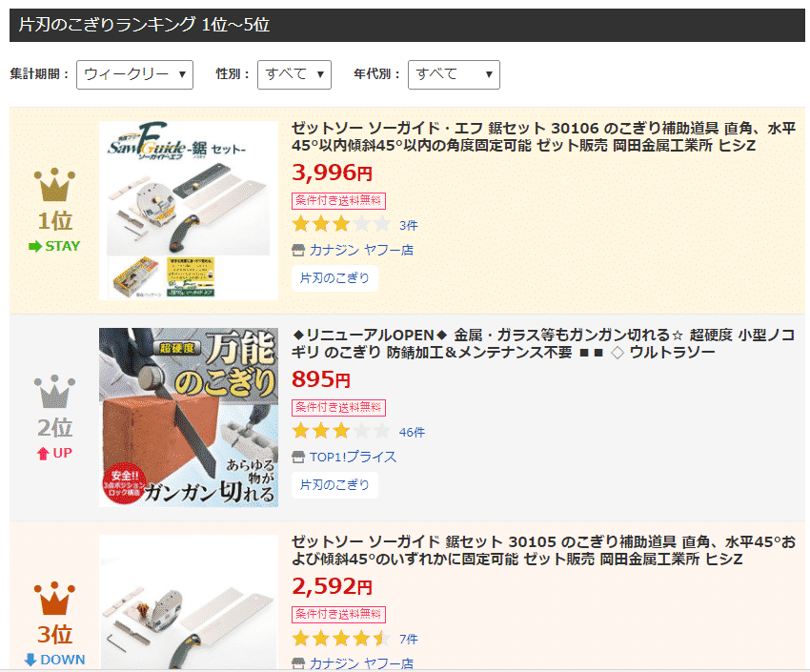This screenshot has width=810, height=672.
Task: Click the 895円 price
Action: [x=321, y=379]
